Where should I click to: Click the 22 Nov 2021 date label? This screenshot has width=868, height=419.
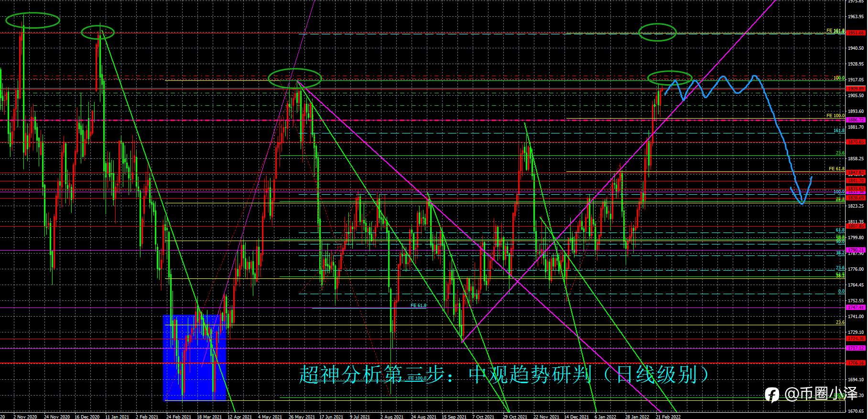point(545,417)
